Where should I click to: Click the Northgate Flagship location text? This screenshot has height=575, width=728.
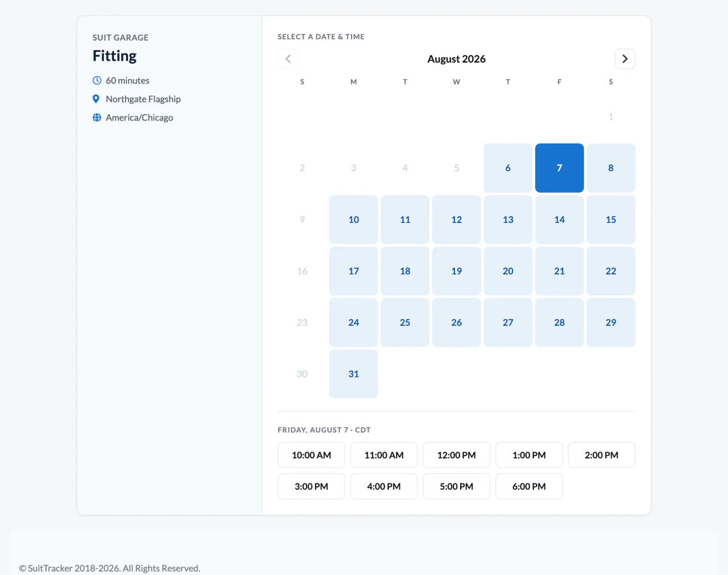tap(143, 99)
